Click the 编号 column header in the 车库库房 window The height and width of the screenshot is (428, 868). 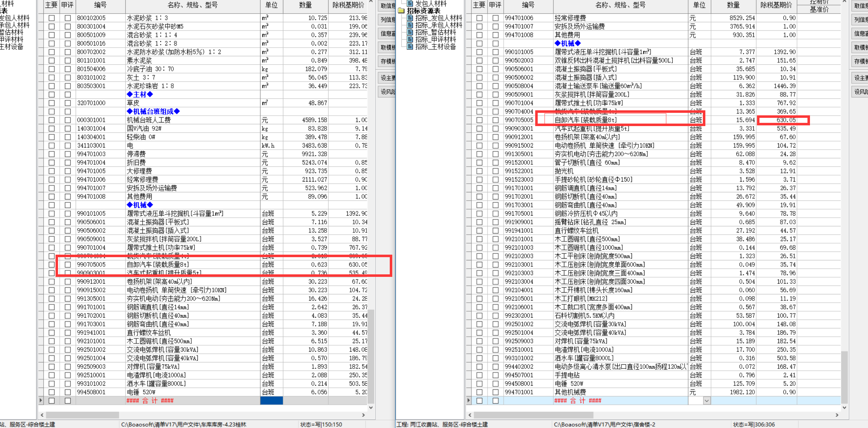click(x=100, y=5)
